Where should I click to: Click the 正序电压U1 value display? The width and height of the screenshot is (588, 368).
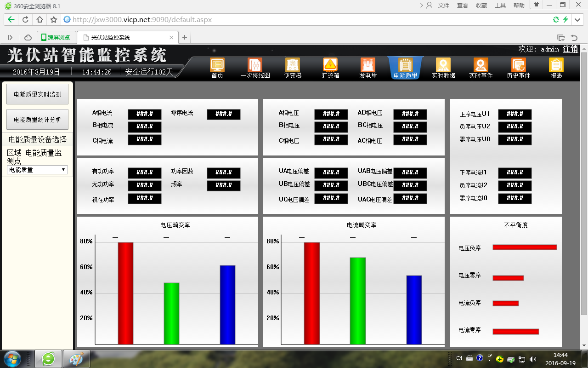(x=515, y=114)
